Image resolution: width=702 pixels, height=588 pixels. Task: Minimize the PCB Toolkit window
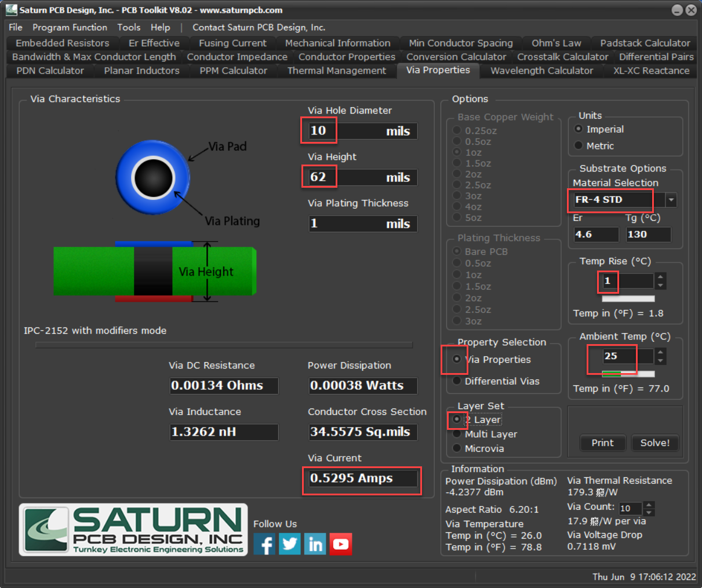(677, 10)
